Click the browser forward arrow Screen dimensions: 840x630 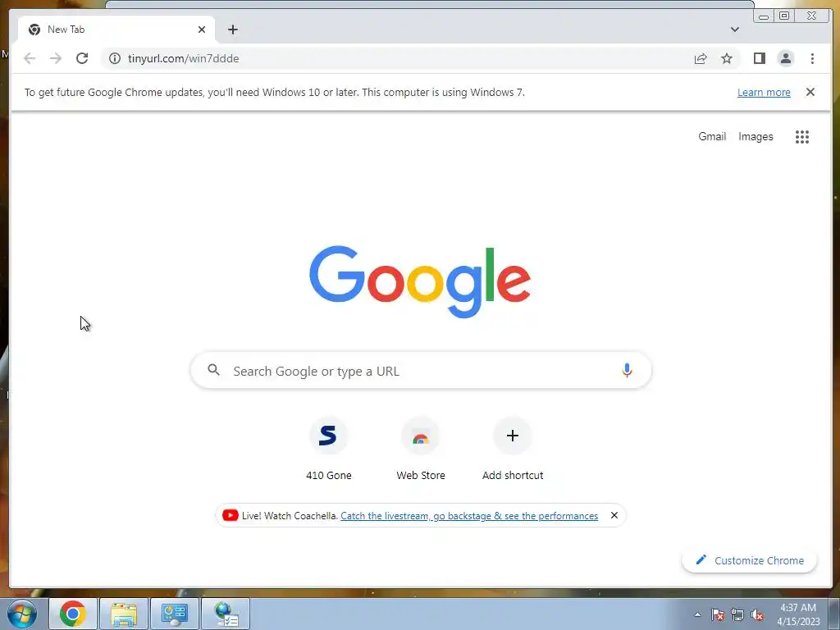pos(56,58)
